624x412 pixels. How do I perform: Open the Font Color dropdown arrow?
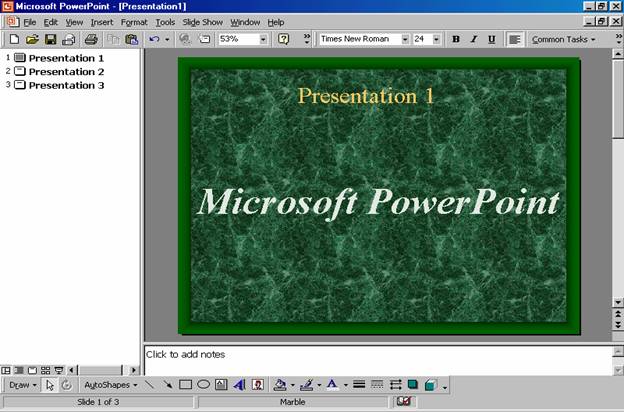tap(345, 385)
